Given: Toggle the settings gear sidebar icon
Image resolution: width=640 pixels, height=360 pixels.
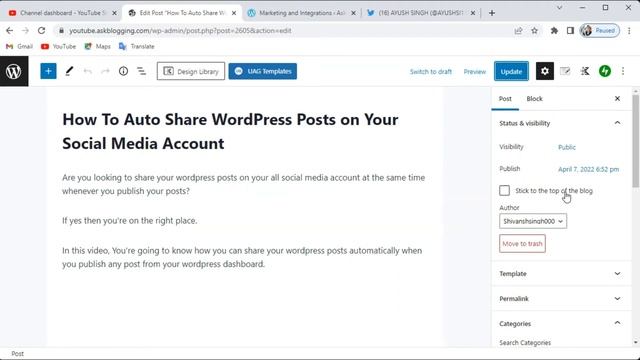Looking at the screenshot, I should pos(544,71).
